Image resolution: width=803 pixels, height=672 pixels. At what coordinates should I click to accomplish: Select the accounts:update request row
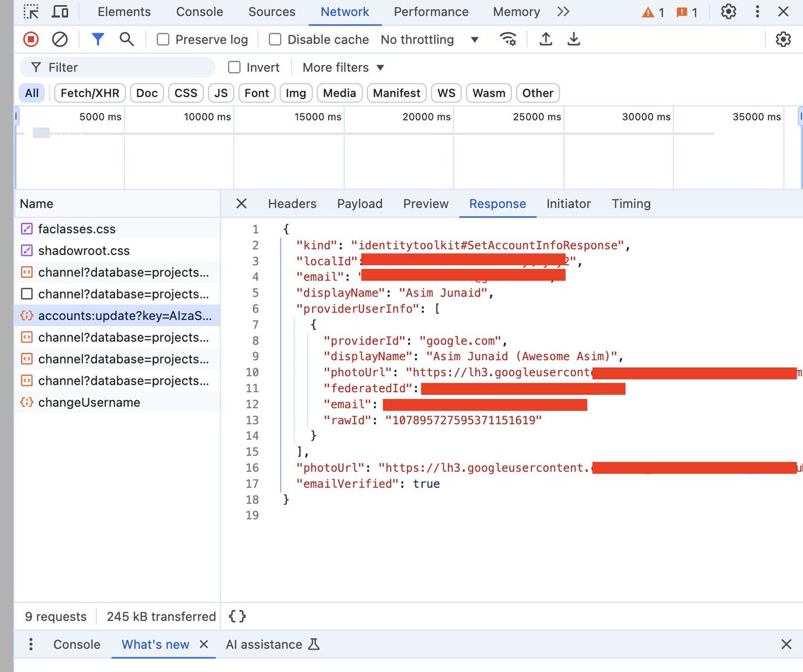[x=117, y=316]
